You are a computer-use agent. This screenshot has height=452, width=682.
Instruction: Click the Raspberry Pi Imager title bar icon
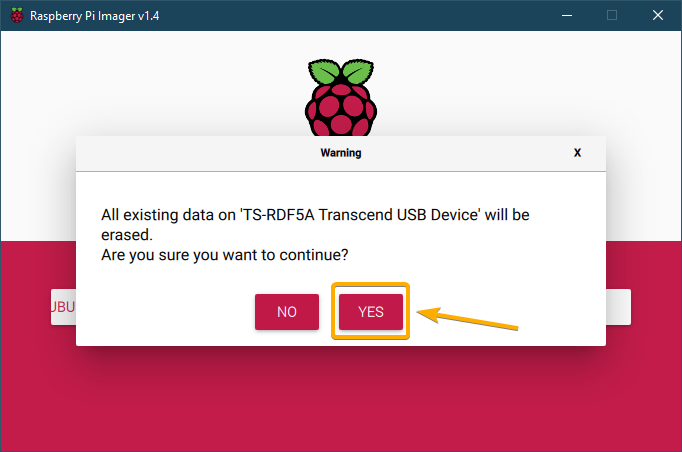[17, 15]
